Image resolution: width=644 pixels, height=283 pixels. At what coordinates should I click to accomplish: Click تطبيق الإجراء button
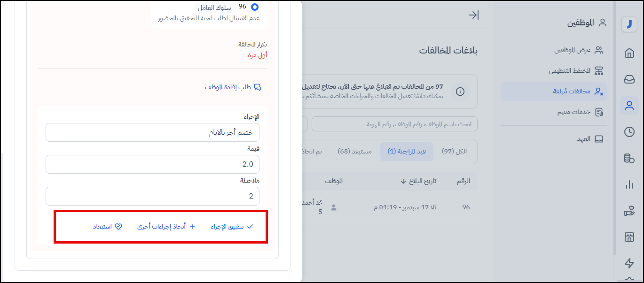[x=232, y=227]
